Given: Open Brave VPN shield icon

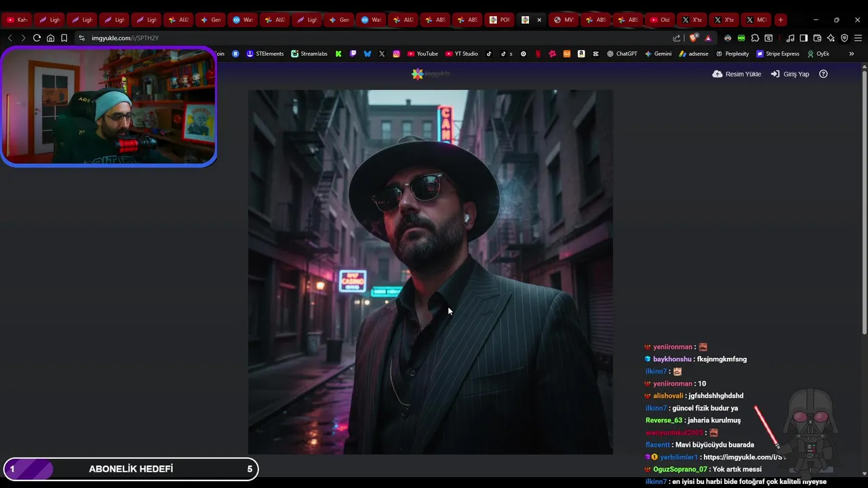Looking at the screenshot, I should click(844, 38).
